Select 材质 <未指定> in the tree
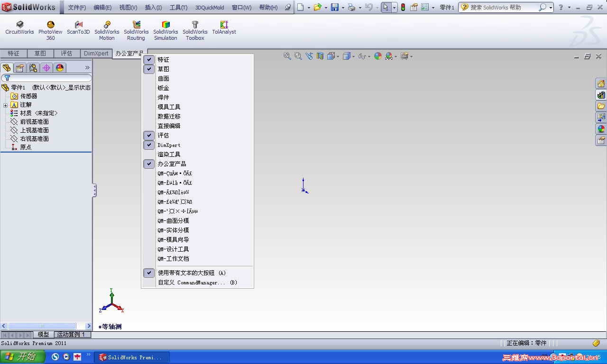Screen dimensions: 607x364 coord(34,113)
